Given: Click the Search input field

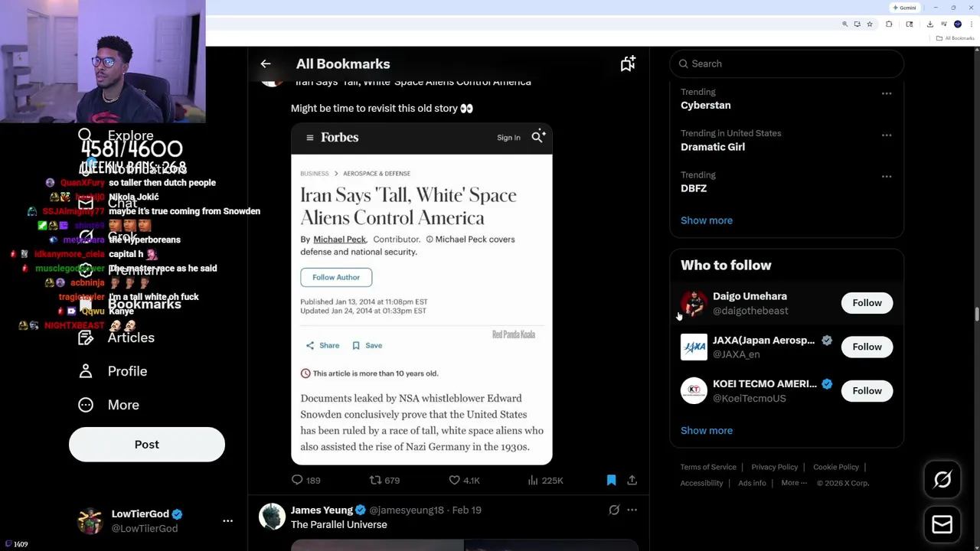Looking at the screenshot, I should click(x=789, y=64).
